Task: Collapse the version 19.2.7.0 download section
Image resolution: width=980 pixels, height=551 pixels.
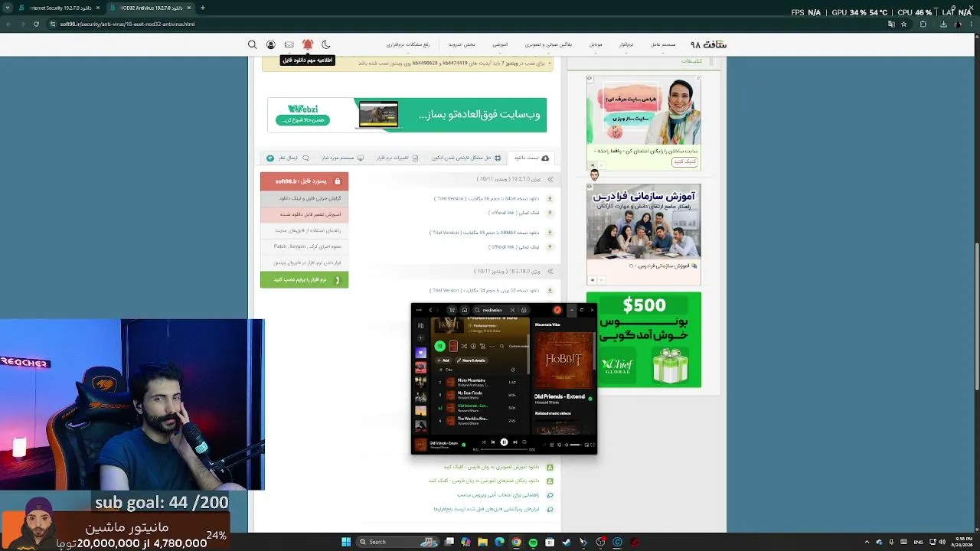Action: 550,179
